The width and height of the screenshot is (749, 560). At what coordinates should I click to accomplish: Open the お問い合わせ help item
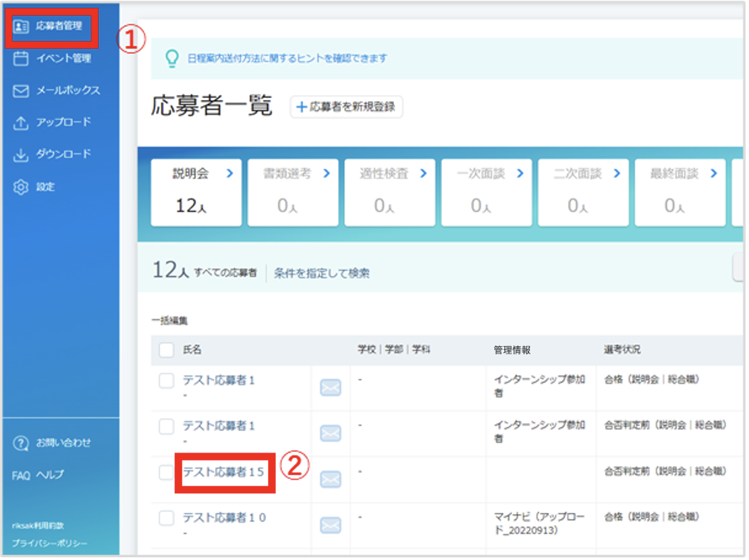click(51, 443)
